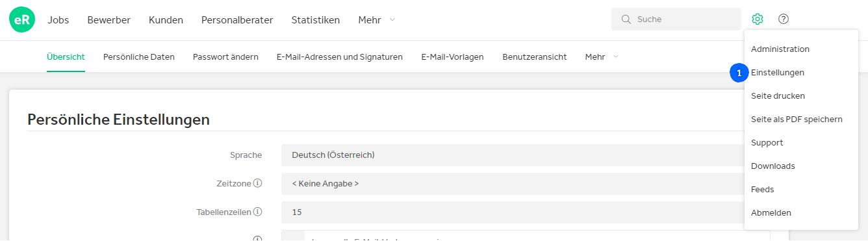Open the Sprache dropdown Deutsch (Österreich)

(513, 155)
